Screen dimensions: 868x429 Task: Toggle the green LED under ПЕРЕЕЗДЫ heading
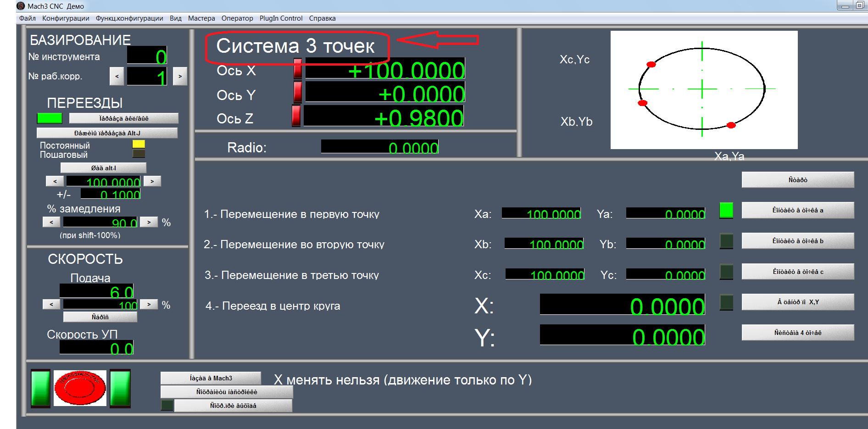coord(50,118)
